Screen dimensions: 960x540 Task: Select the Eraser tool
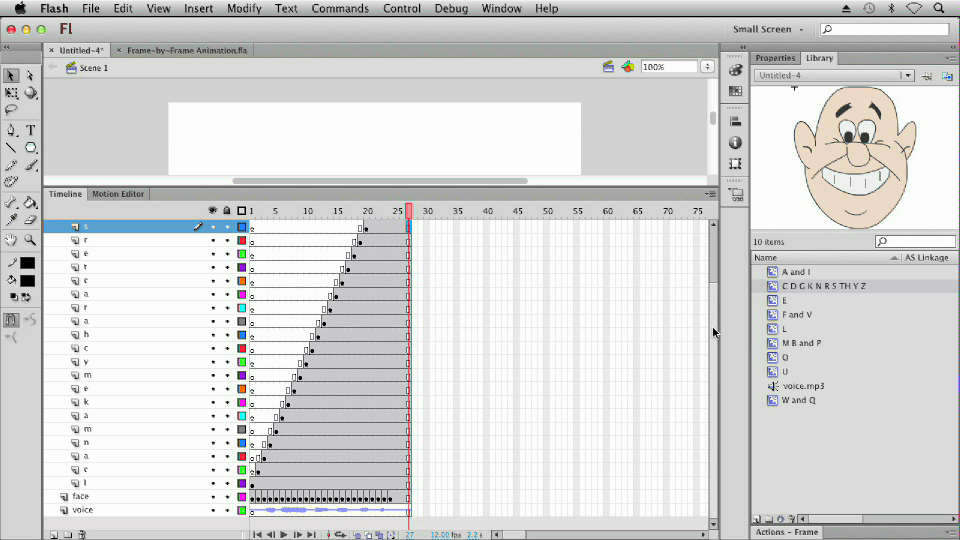coord(30,220)
